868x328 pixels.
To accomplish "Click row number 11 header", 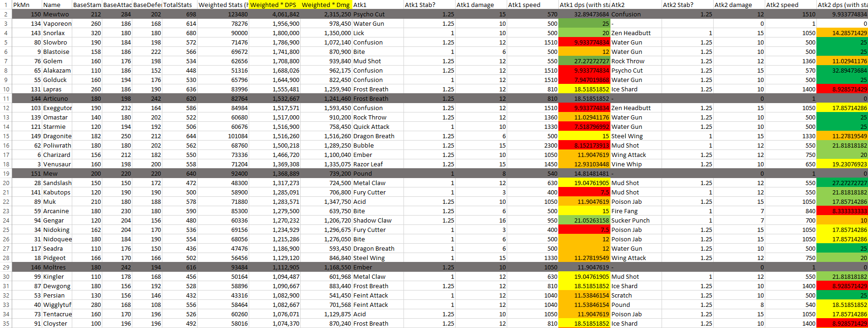I will pos(6,98).
